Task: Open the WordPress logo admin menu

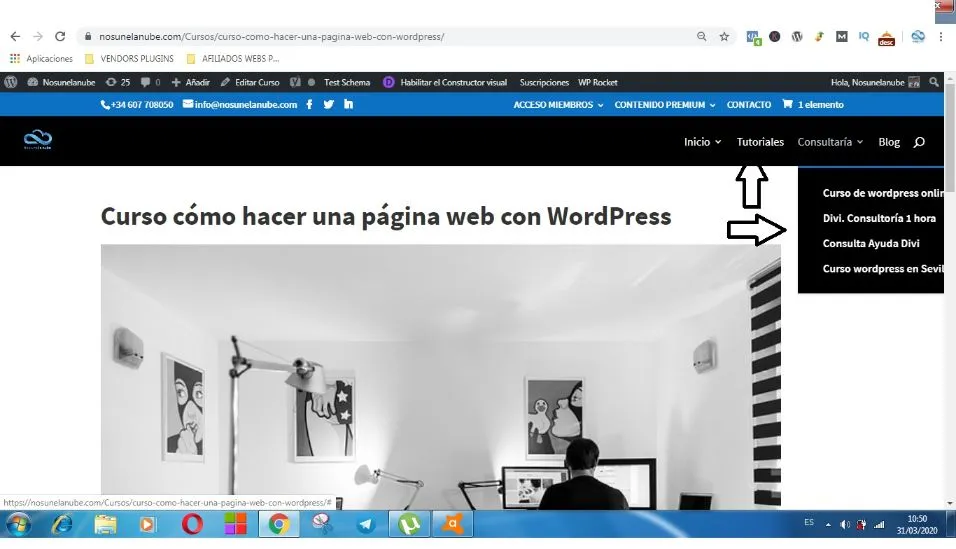Action: point(11,82)
